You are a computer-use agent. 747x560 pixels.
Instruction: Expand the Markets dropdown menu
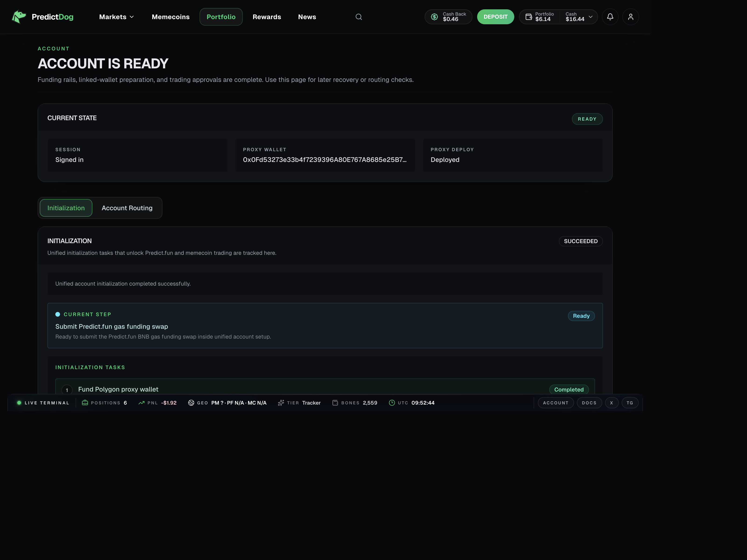[x=116, y=17]
